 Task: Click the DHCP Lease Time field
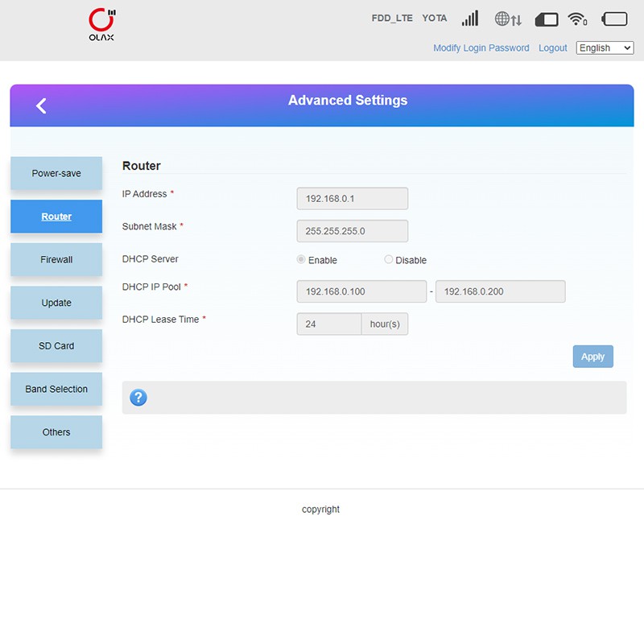click(328, 324)
